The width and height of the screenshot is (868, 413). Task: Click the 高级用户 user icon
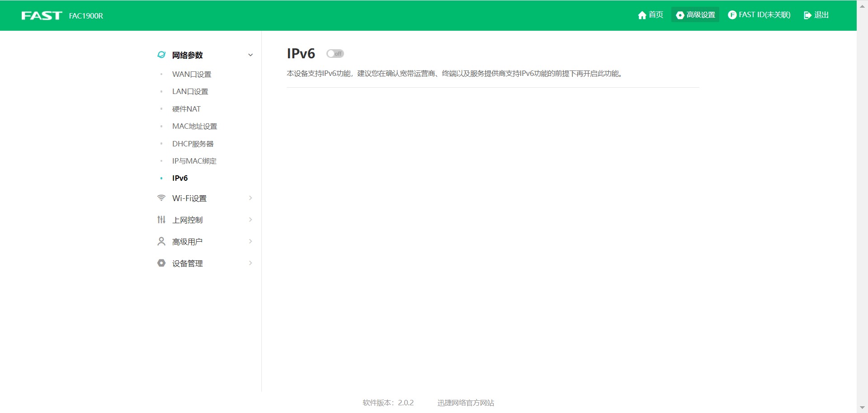pyautogui.click(x=161, y=241)
